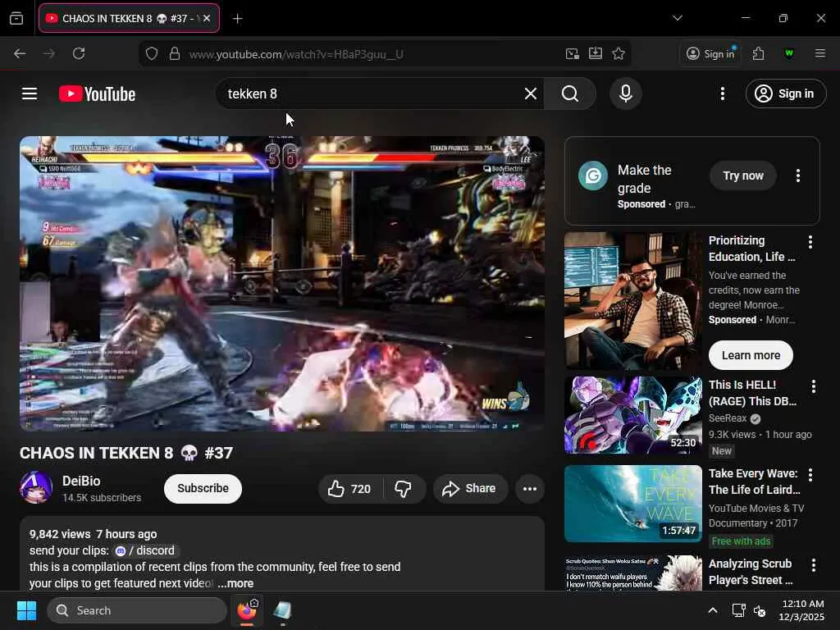This screenshot has height=630, width=840.
Task: Share the CHAOS IN TEKKEN 8 video
Action: (x=469, y=489)
